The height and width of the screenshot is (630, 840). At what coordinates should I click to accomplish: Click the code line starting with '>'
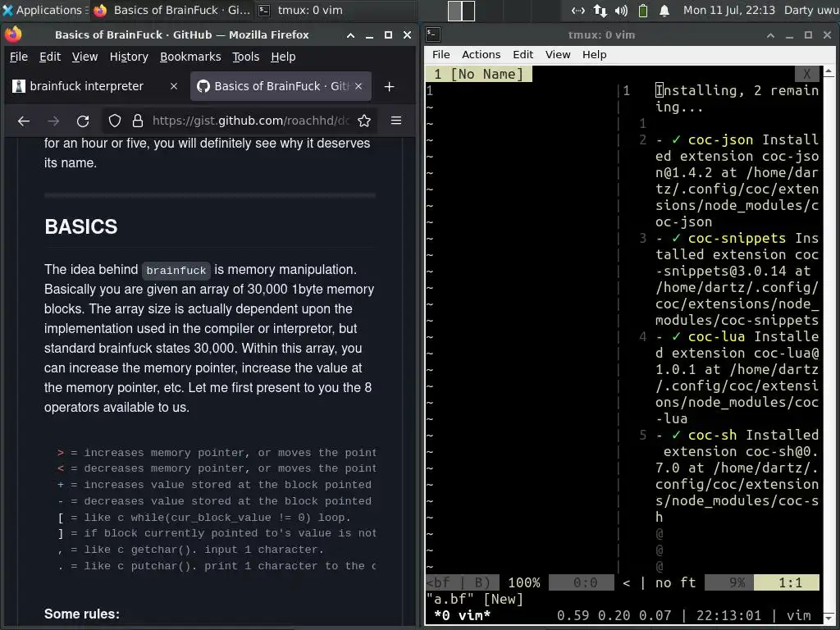217,453
